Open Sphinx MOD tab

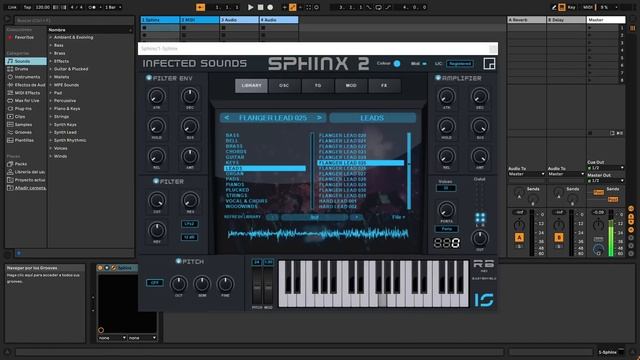pos(351,86)
